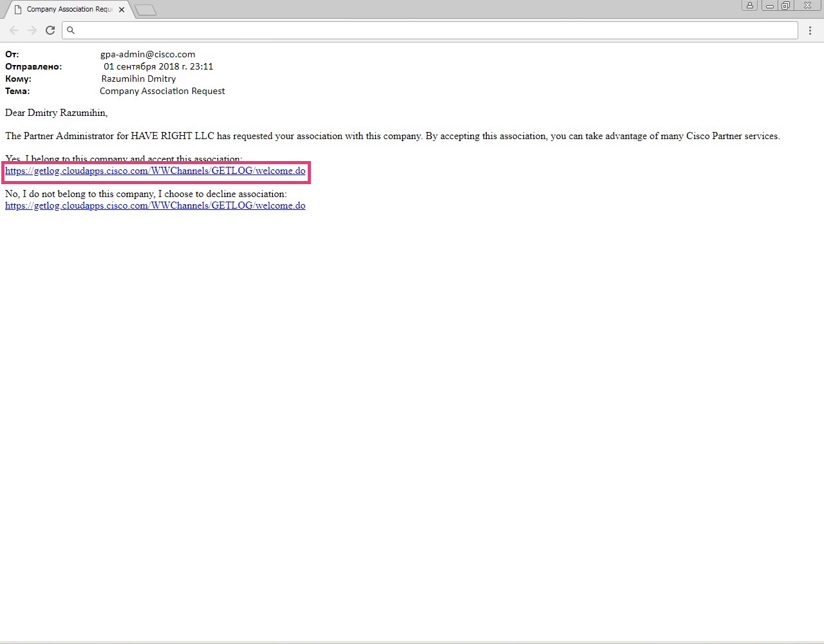
Task: Click the 'Отправлено:' label
Action: 33,66
